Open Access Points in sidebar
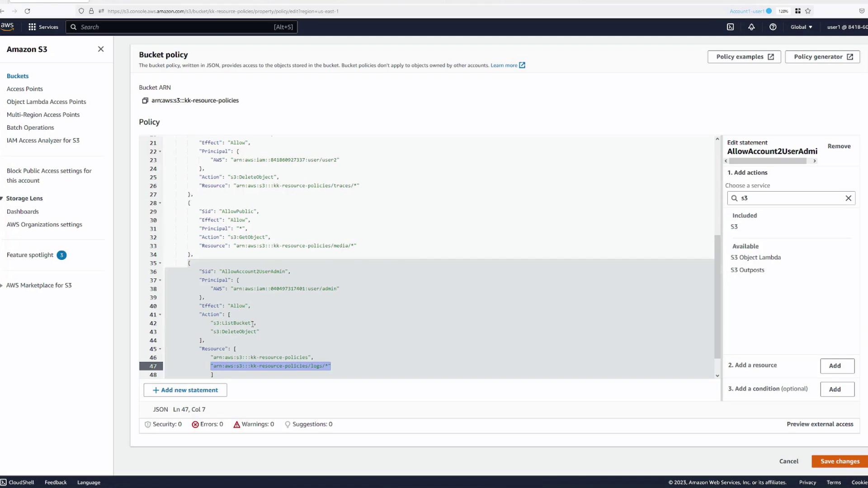This screenshot has width=868, height=488. coord(25,89)
